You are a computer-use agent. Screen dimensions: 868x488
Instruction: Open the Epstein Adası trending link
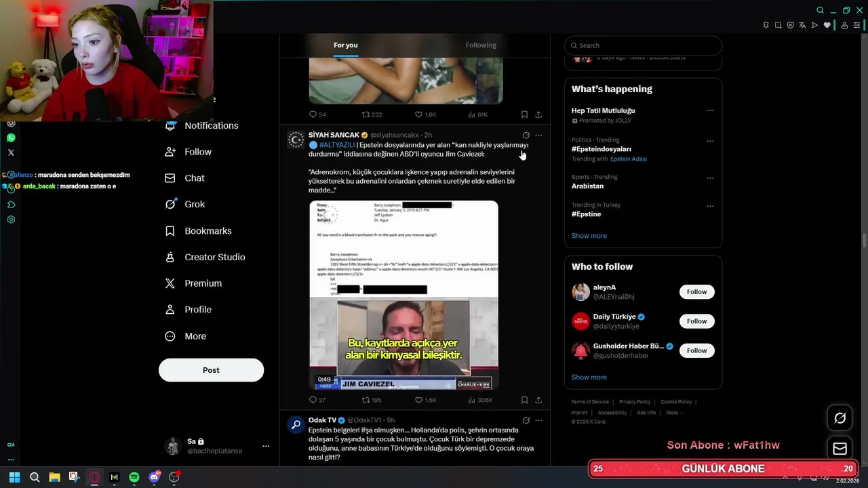click(x=628, y=159)
